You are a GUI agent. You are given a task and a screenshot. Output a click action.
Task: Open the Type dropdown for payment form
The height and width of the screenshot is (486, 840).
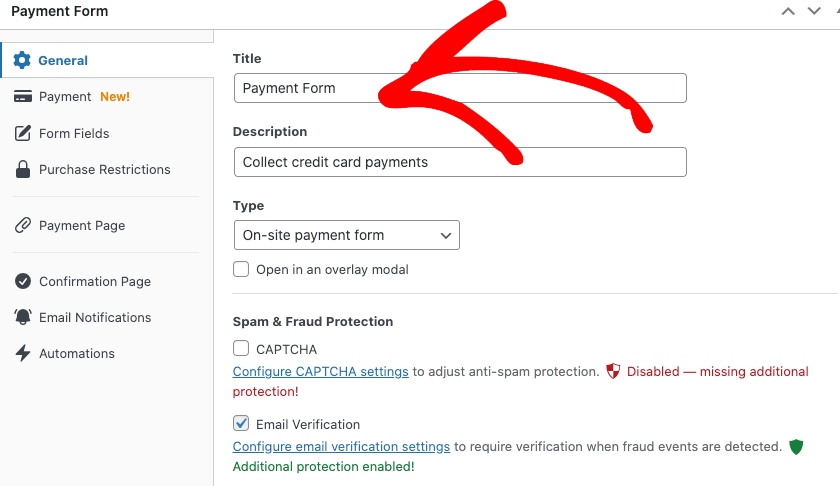click(x=346, y=235)
